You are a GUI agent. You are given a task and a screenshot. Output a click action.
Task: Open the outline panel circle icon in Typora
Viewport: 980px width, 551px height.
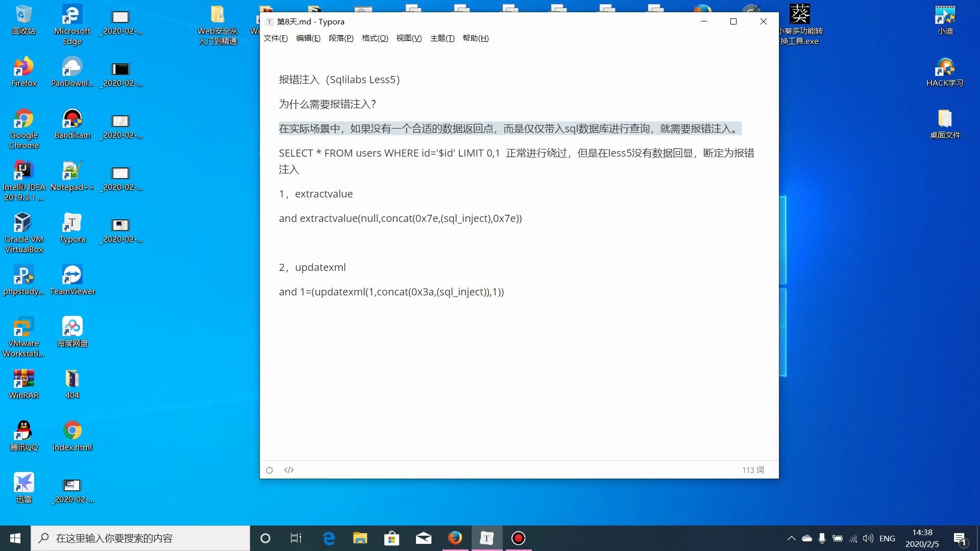click(x=269, y=469)
